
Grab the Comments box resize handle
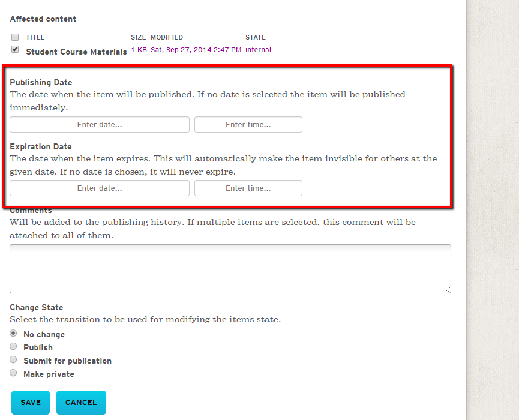448,290
